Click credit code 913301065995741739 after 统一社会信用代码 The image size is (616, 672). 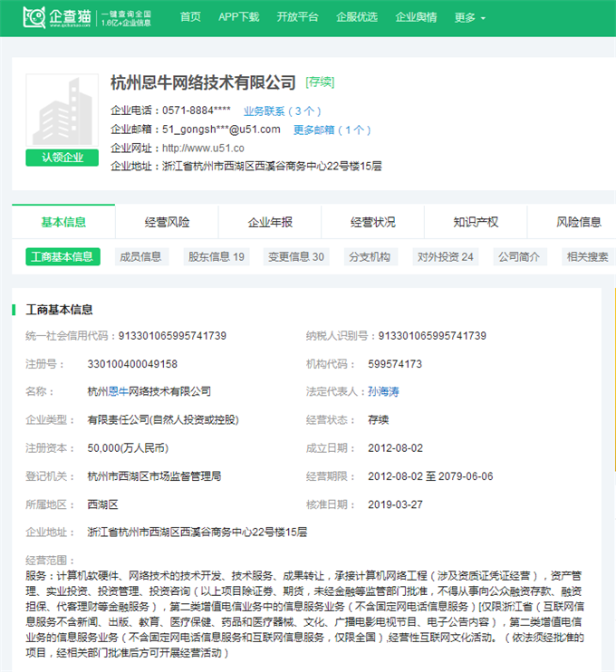(x=172, y=336)
